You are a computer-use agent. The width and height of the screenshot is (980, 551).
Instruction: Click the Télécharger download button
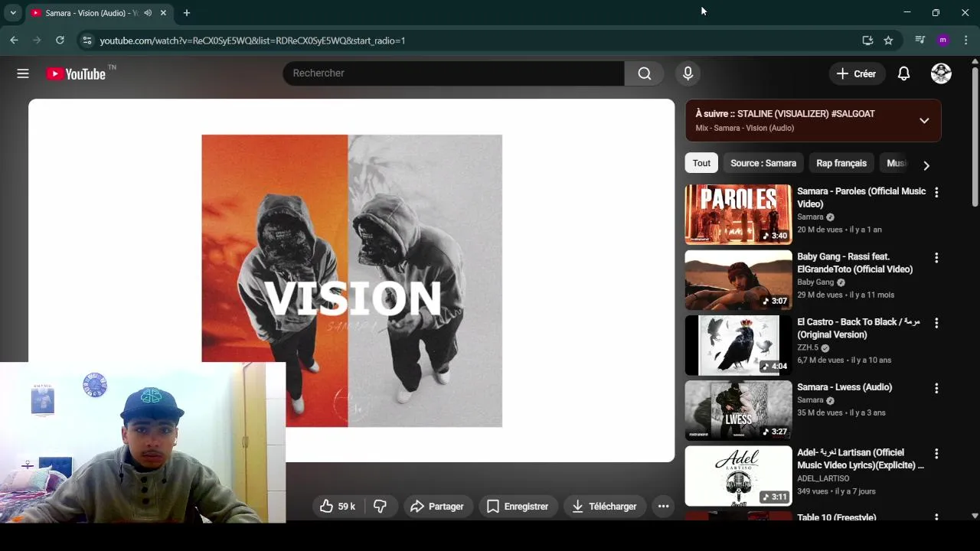click(x=605, y=506)
